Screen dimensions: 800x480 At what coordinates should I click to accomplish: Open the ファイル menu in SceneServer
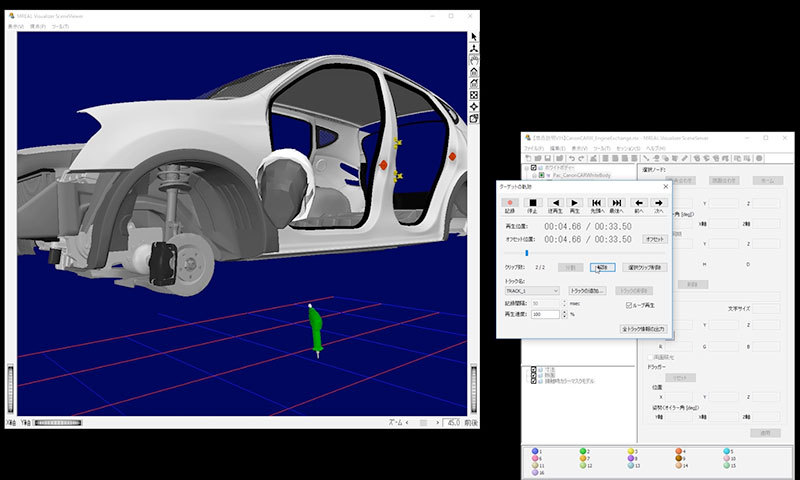(532, 147)
